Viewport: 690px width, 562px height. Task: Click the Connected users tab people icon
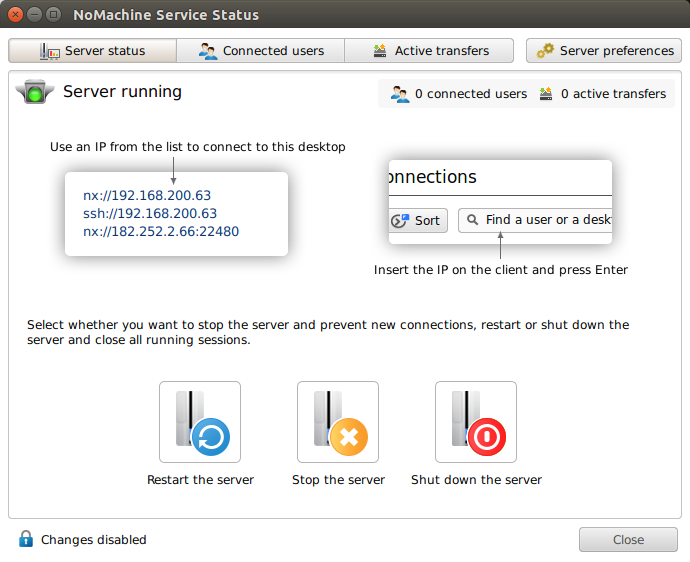point(208,51)
